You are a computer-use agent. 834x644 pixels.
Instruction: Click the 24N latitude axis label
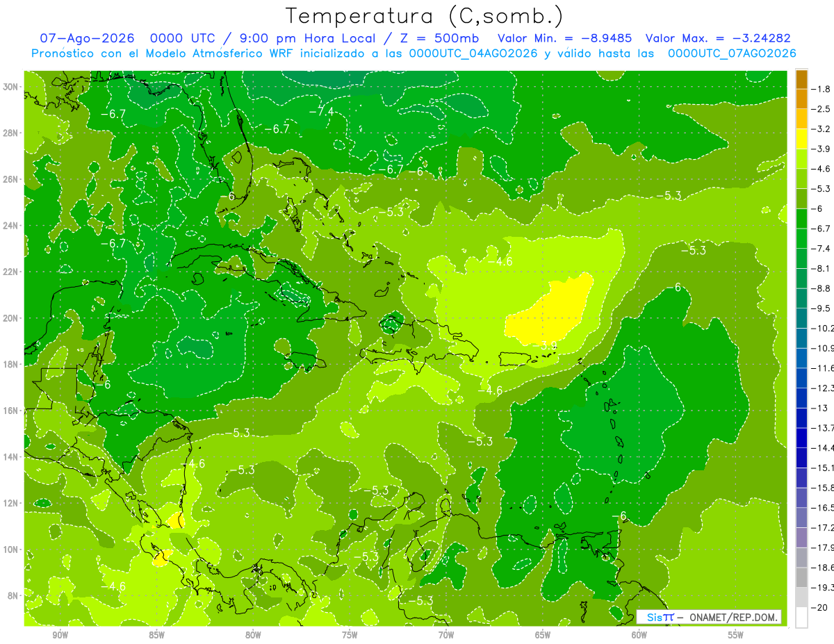click(x=12, y=225)
